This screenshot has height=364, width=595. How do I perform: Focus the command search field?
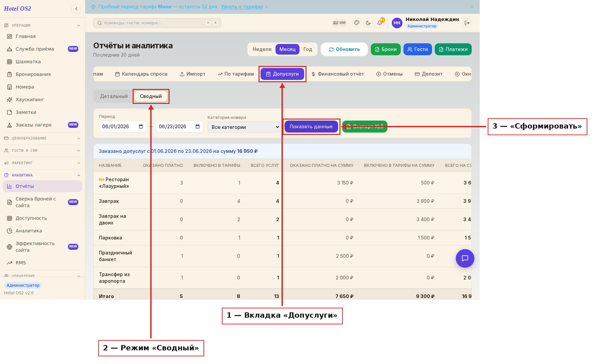click(157, 23)
